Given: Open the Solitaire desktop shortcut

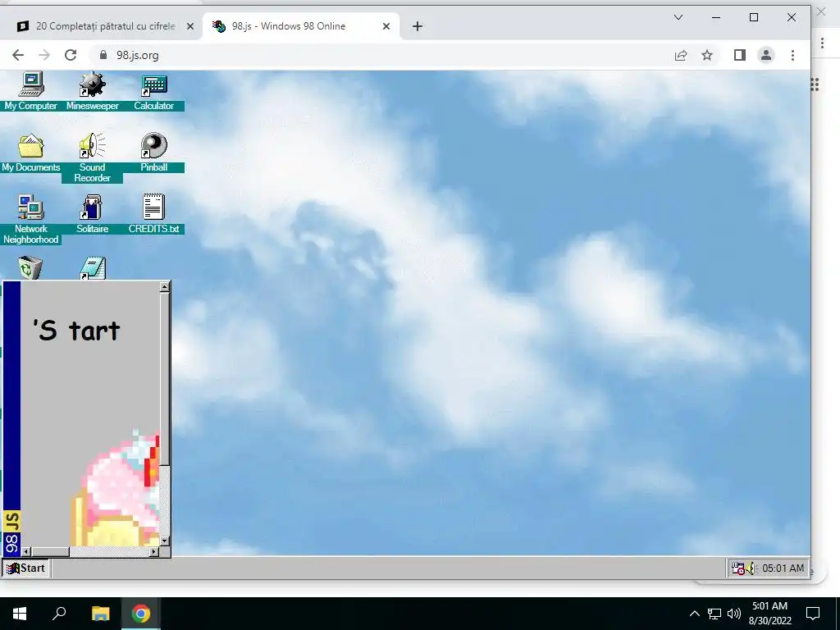Looking at the screenshot, I should click(x=92, y=214).
